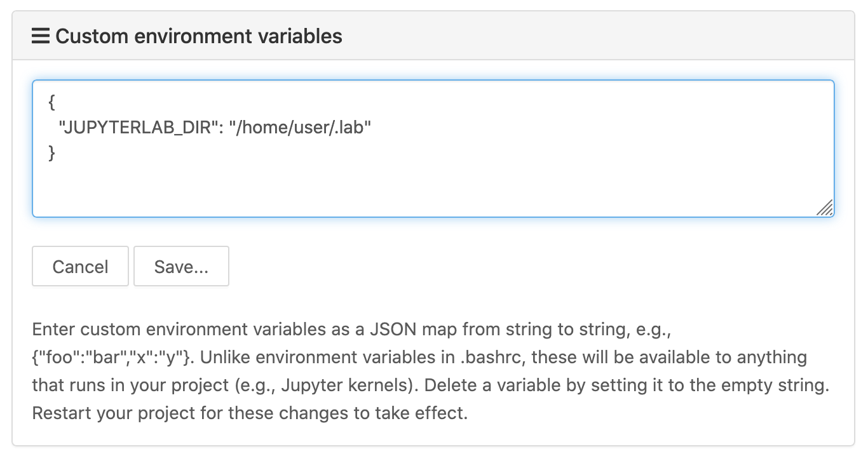Click the hamburger icon beside Custom environment variables
Viewport: 868px width, 461px height.
(x=41, y=36)
